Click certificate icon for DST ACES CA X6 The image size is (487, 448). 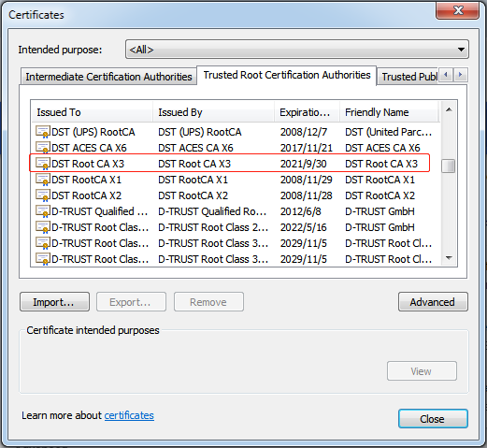[x=43, y=148]
